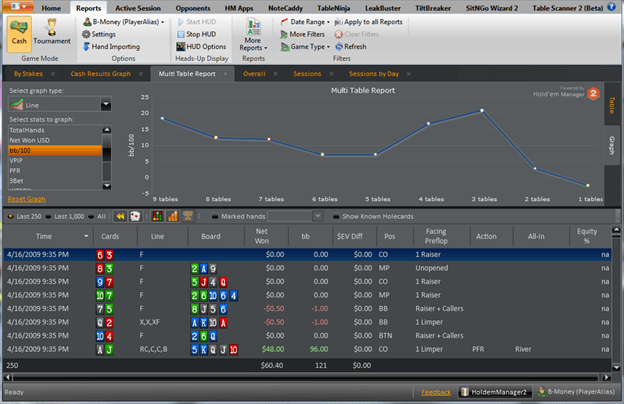Viewport: 624px width, 404px height.
Task: Select Tournament game mode
Action: pyautogui.click(x=52, y=34)
